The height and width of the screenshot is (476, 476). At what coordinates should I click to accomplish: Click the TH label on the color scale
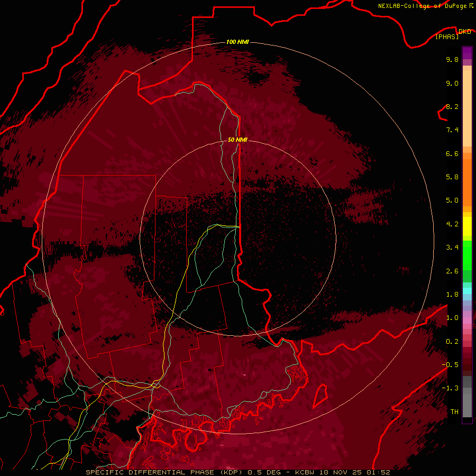tap(454, 412)
